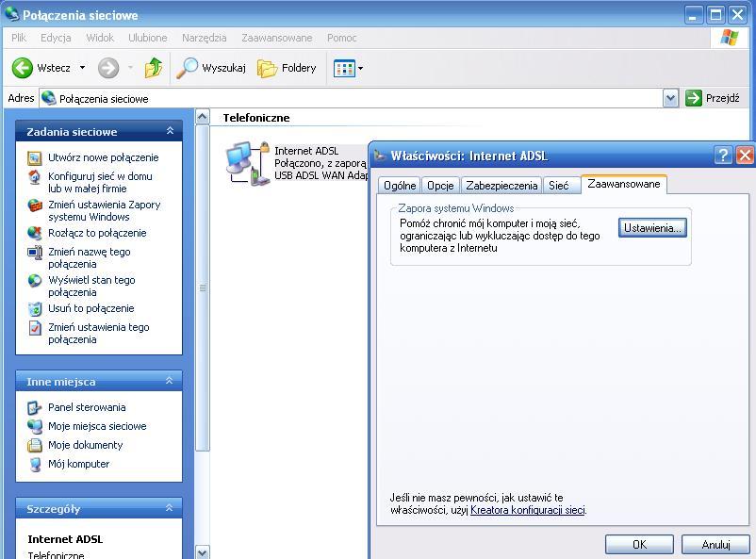Click the Ustawienia... firewall button

click(x=652, y=228)
